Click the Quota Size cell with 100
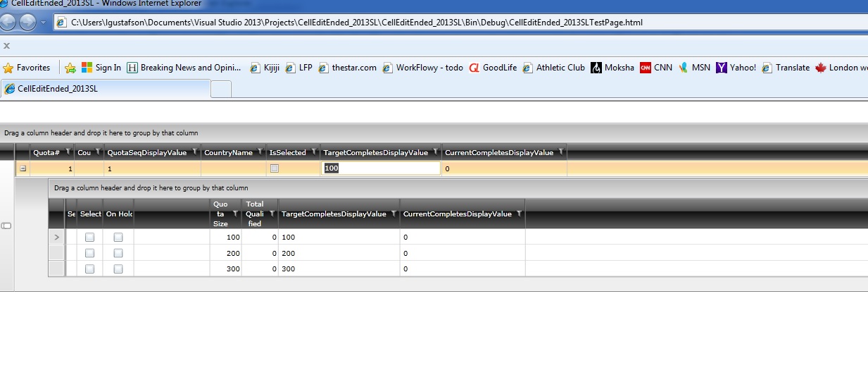This screenshot has width=868, height=370. coord(225,238)
